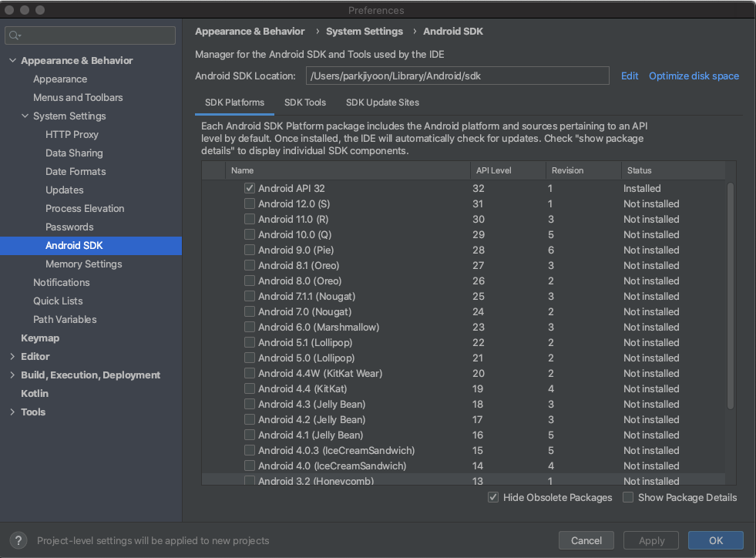Click the Apply button
The width and height of the screenshot is (756, 558).
coord(651,540)
